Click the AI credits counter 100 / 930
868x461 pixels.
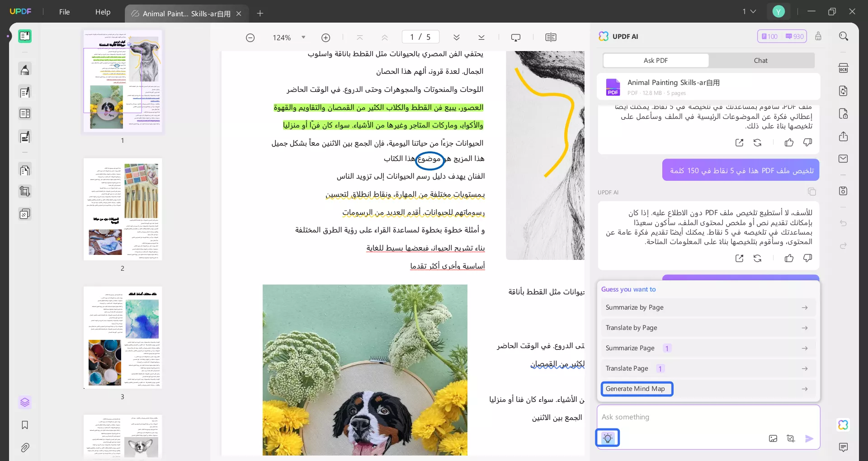[x=783, y=36]
